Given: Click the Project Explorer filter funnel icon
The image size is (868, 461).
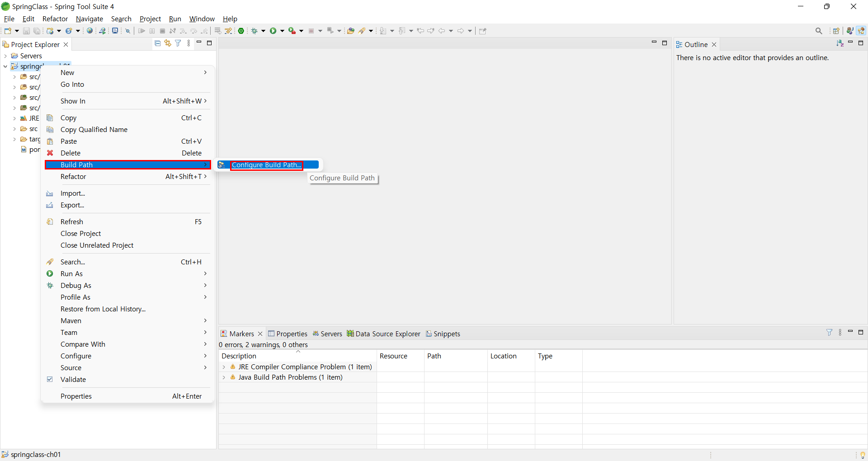Looking at the screenshot, I should 178,43.
